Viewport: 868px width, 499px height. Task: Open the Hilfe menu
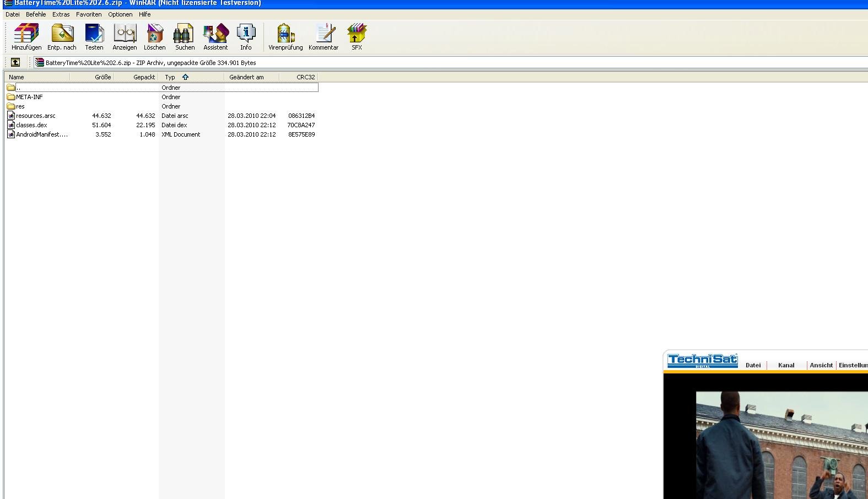coord(145,14)
